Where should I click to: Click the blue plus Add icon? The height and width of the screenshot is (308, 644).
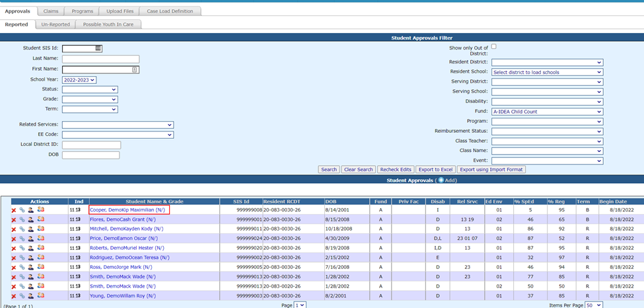pos(441,180)
